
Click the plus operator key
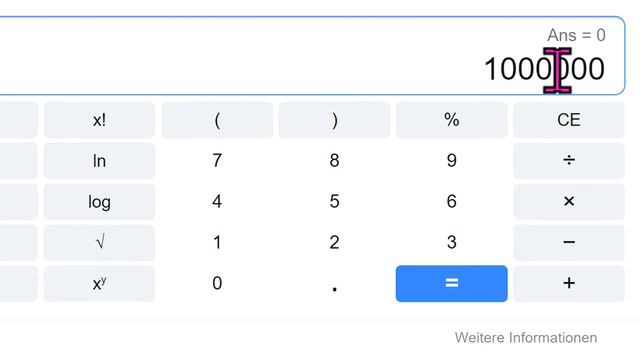point(569,284)
